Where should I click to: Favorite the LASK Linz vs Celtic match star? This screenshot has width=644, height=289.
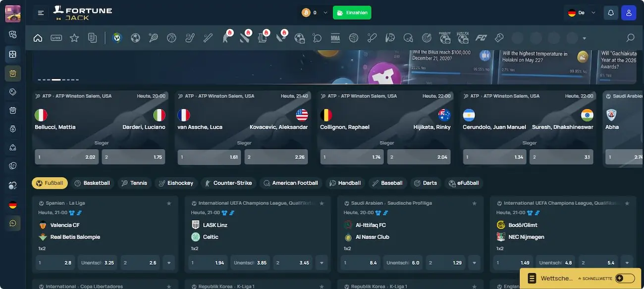click(322, 203)
